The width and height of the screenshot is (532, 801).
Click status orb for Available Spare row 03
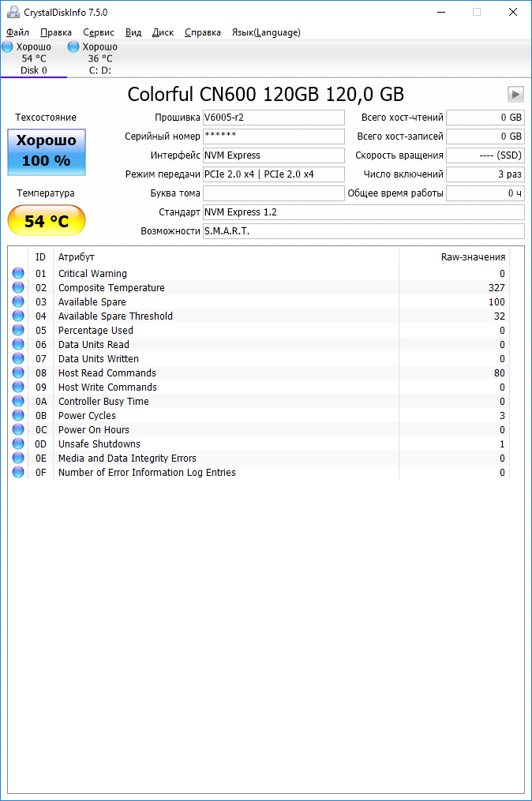18,302
